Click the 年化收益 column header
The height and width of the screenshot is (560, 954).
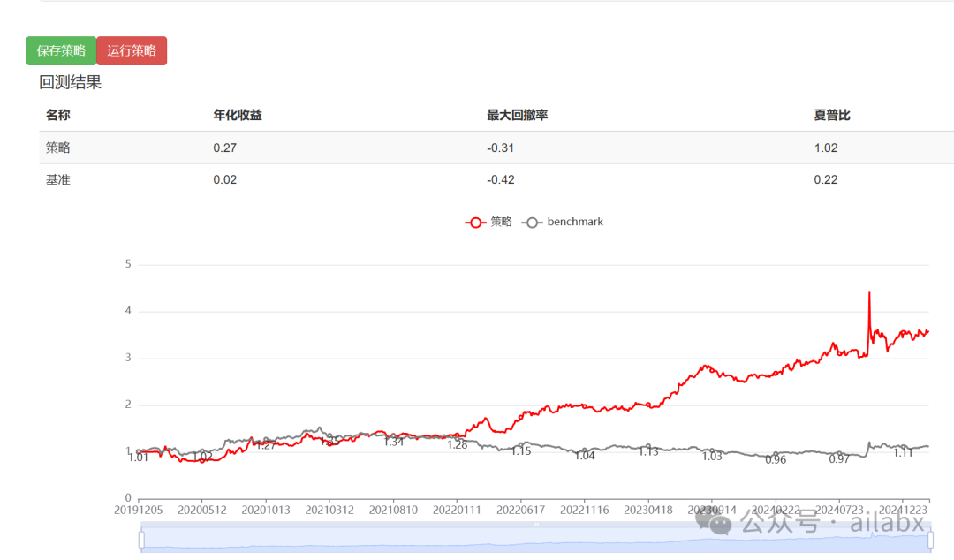click(x=237, y=114)
